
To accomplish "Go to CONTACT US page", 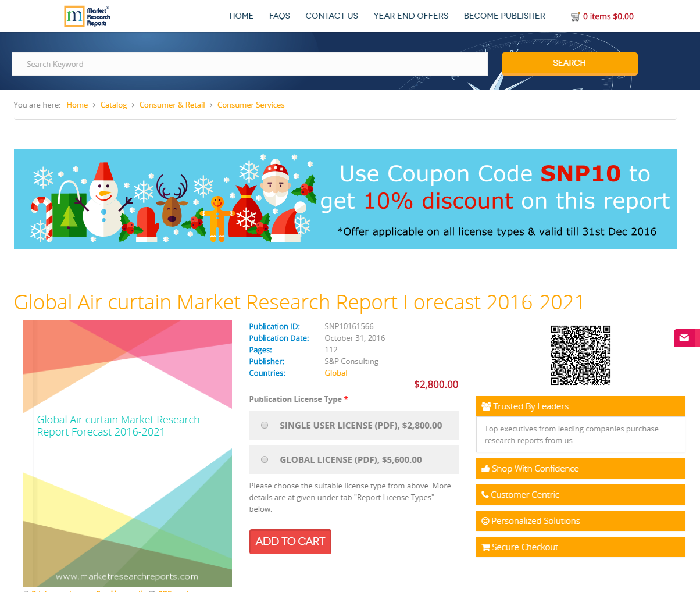I will (x=332, y=16).
